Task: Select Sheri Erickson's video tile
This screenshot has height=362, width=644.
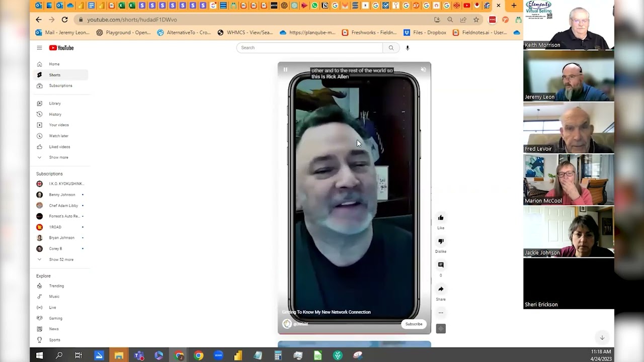Action: click(569, 284)
